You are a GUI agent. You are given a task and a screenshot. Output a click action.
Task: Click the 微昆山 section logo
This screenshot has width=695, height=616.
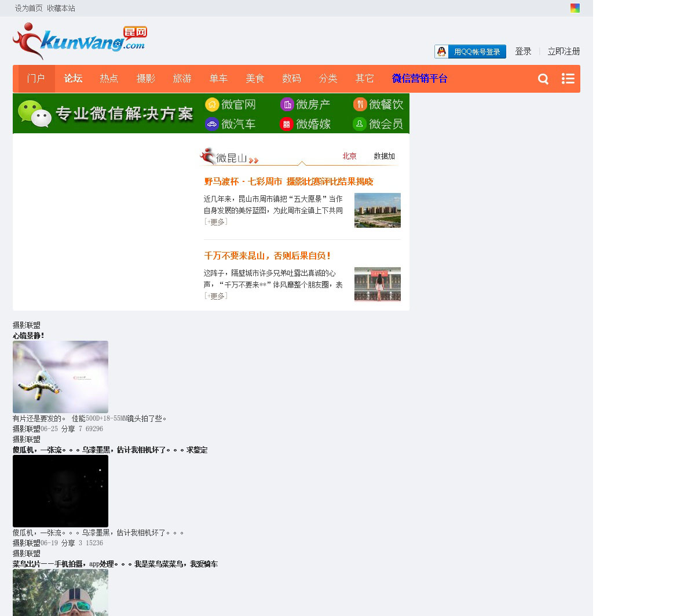pos(229,156)
